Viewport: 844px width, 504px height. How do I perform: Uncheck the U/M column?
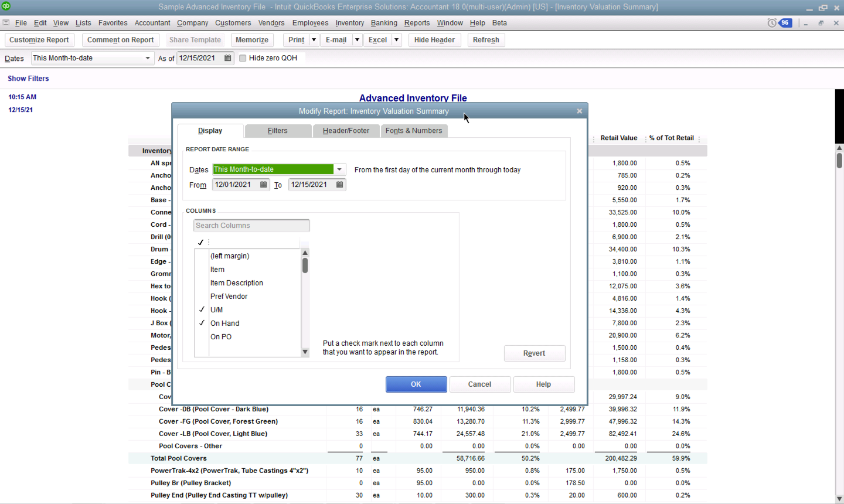[x=202, y=309]
